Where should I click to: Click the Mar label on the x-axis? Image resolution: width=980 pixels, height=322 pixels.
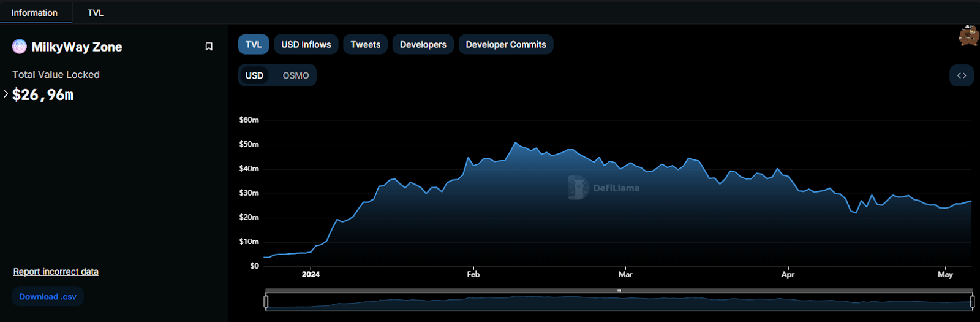tap(625, 274)
